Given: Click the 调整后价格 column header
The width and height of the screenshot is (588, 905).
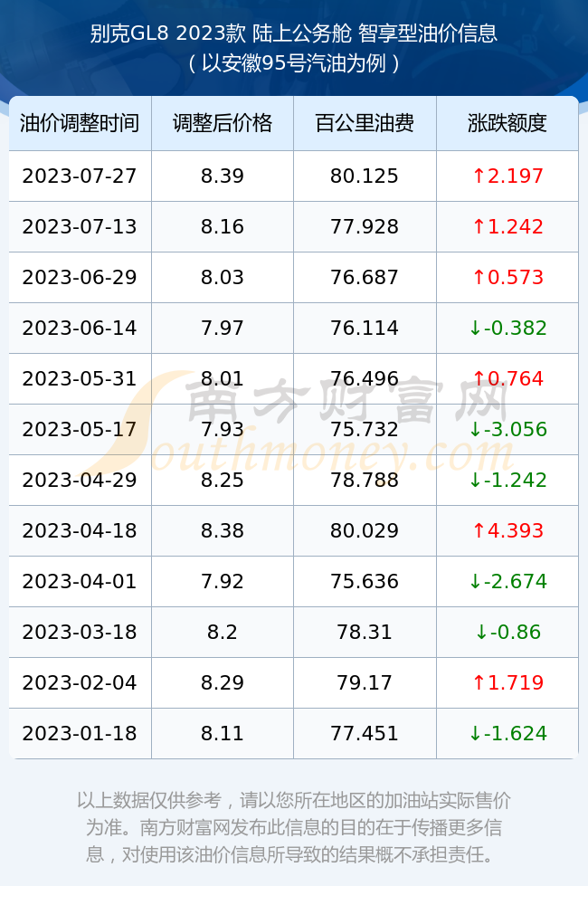Looking at the screenshot, I should [x=223, y=123].
